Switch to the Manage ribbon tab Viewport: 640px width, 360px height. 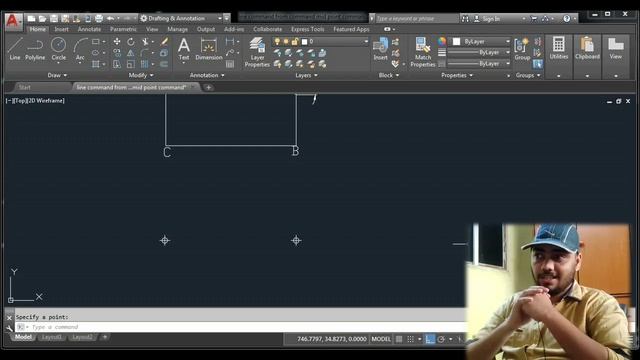tap(178, 29)
